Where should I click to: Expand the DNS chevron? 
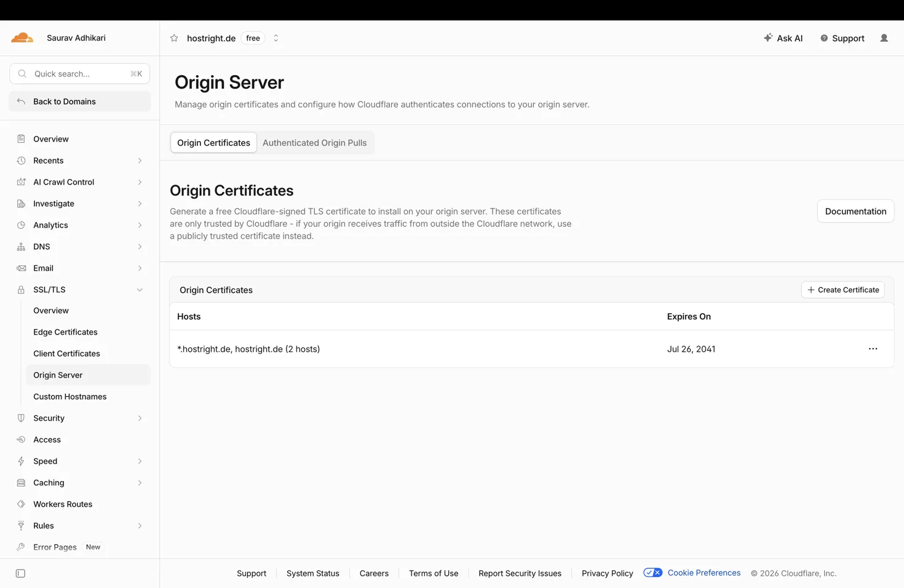coord(140,247)
